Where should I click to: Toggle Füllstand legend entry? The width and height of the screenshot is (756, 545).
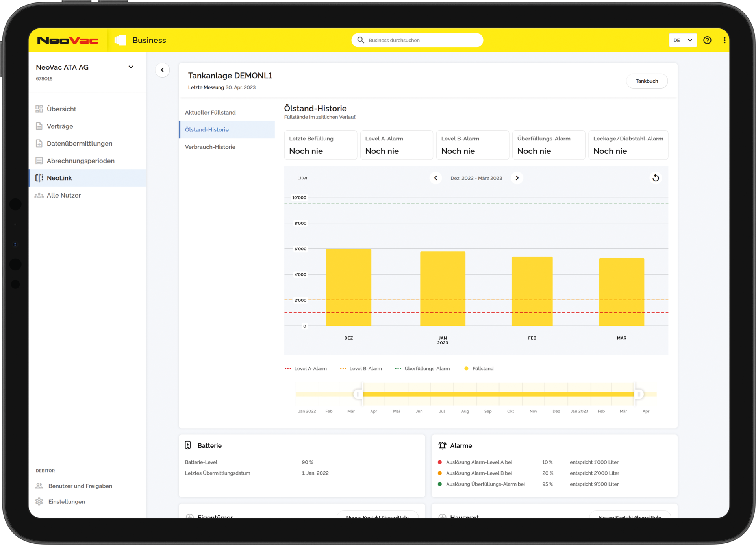pos(479,369)
